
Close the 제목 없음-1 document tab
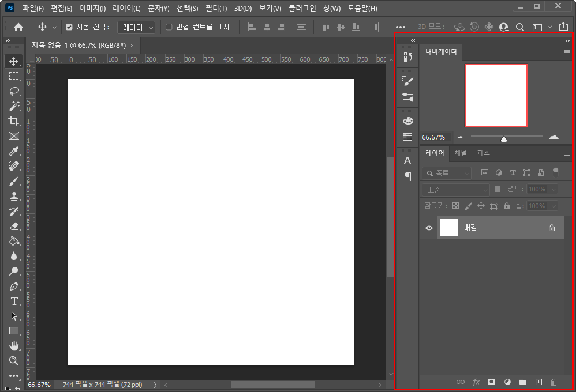point(132,45)
